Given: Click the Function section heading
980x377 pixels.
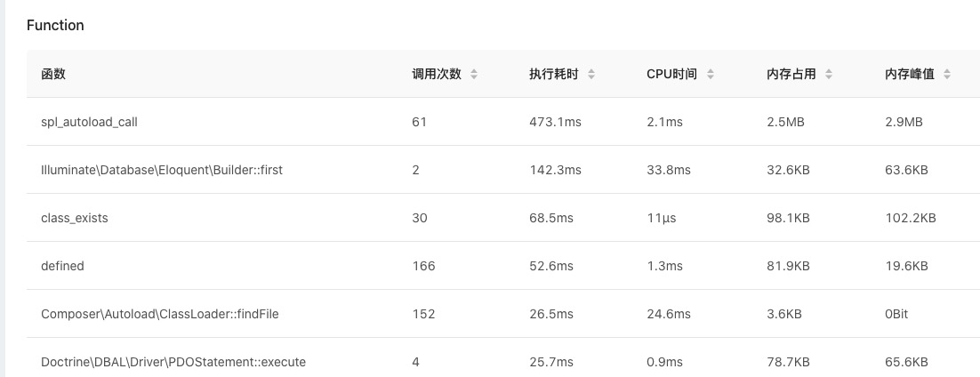Looking at the screenshot, I should 55,25.
